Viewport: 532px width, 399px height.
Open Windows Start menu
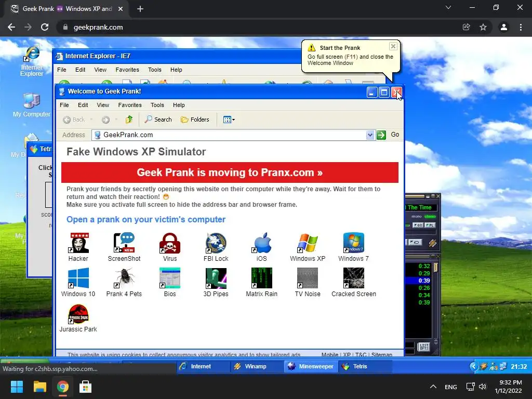(x=17, y=387)
